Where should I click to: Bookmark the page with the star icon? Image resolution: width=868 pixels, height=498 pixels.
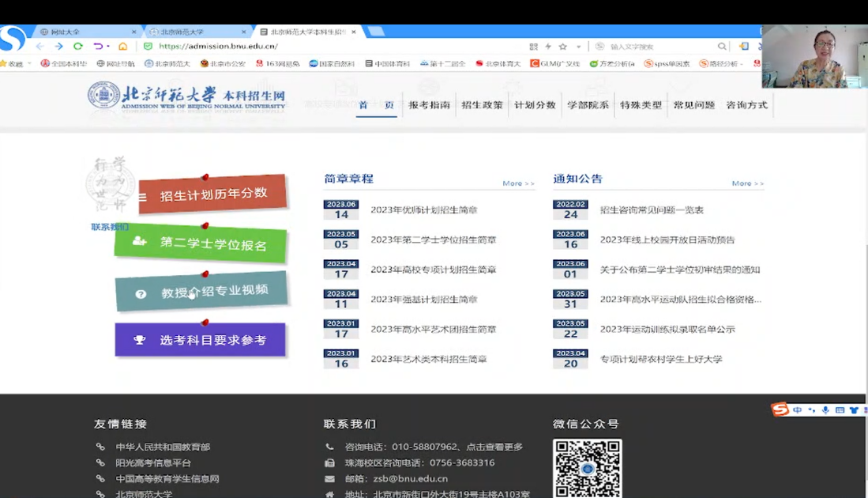pyautogui.click(x=563, y=47)
